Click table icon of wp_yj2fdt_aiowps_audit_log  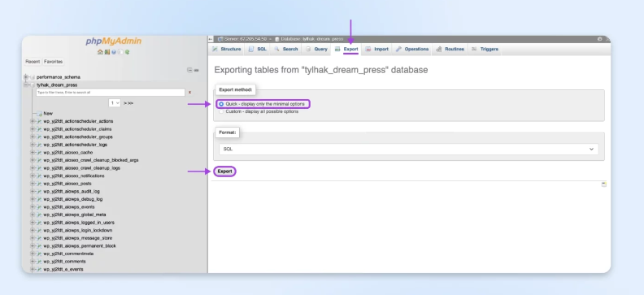pyautogui.click(x=39, y=192)
